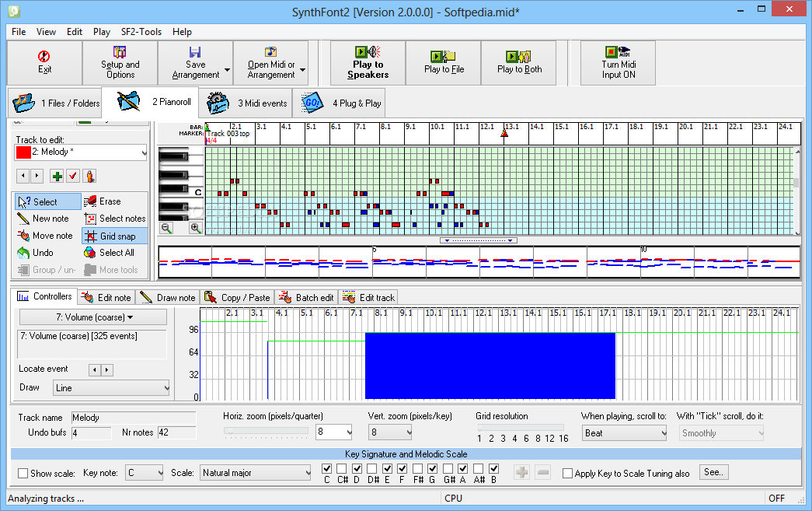Zoom in pianoroll with magnifier plus
812x511 pixels.
pyautogui.click(x=195, y=228)
